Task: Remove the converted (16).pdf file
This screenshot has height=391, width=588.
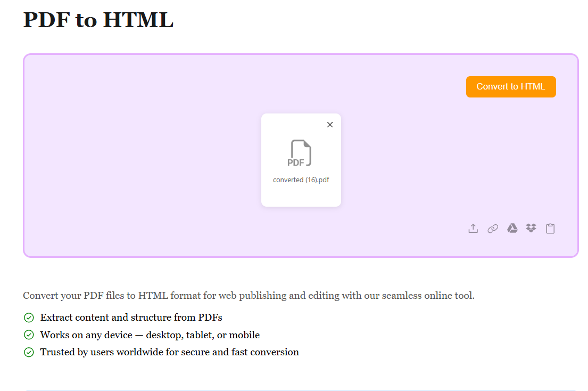Action: click(330, 125)
